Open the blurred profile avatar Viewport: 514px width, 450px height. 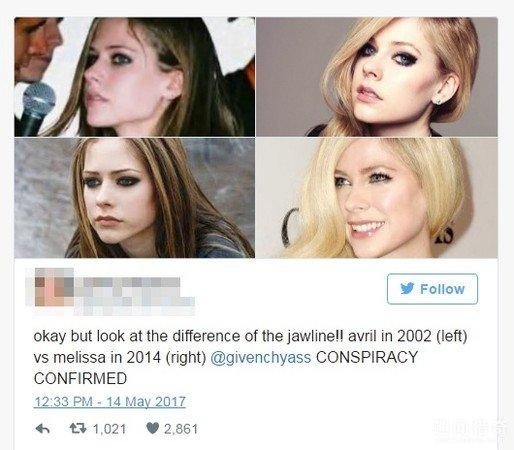(x=54, y=287)
